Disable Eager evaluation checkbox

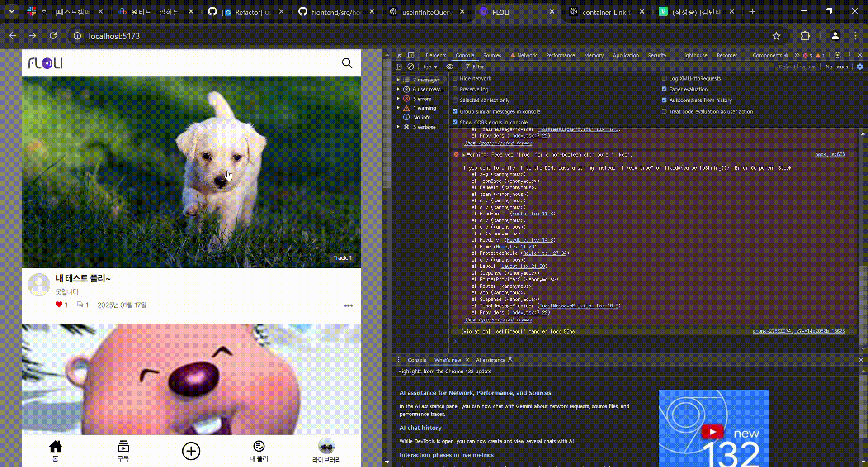coord(664,89)
